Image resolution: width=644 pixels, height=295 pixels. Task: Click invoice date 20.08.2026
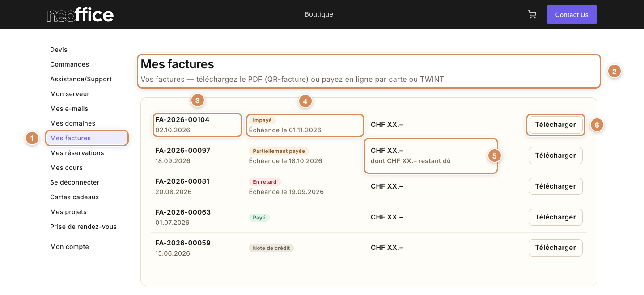pyautogui.click(x=173, y=192)
